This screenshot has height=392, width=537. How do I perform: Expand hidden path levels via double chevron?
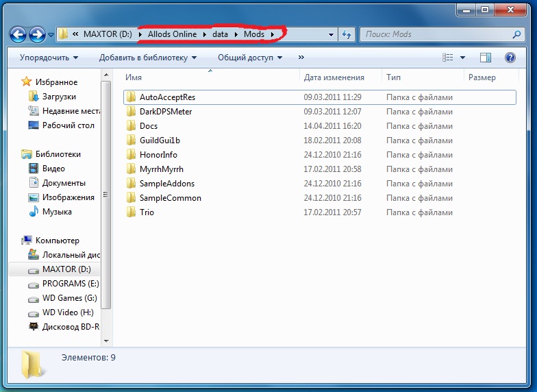pyautogui.click(x=75, y=34)
